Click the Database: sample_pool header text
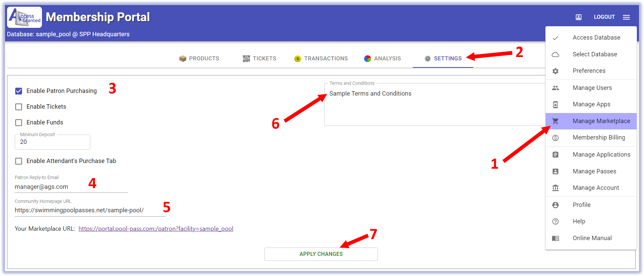 [x=68, y=34]
